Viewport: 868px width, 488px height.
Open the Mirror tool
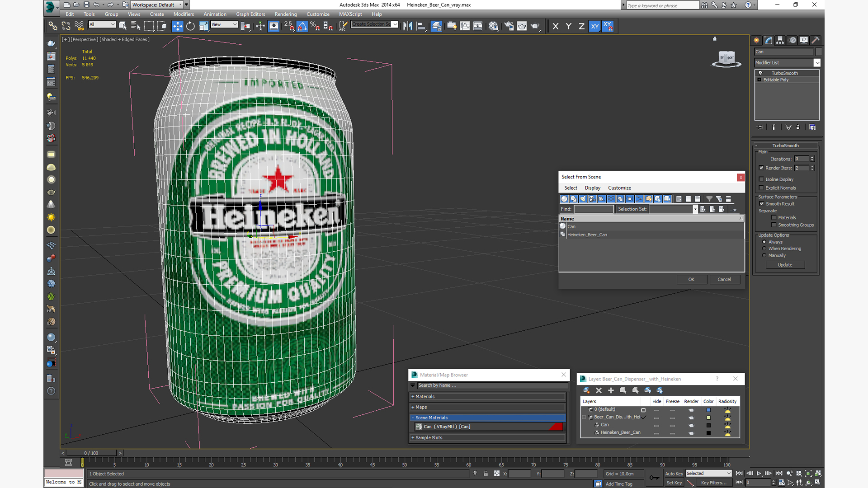[x=407, y=26]
